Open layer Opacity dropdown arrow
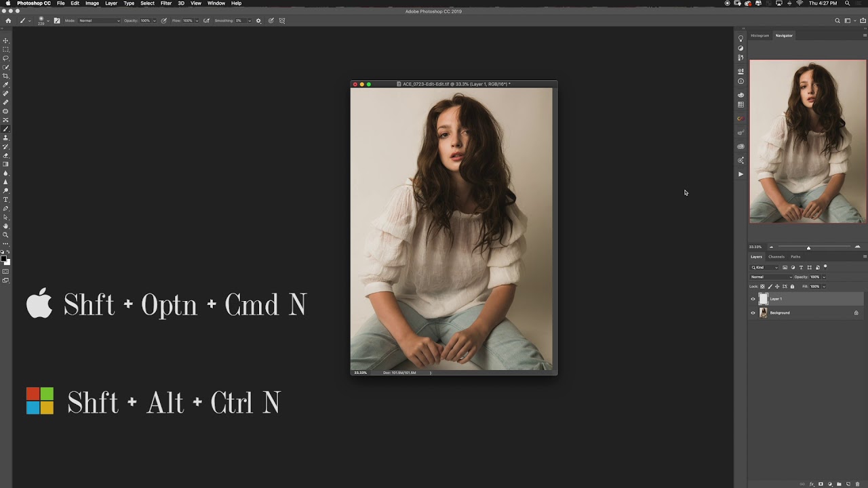This screenshot has height=488, width=868. (824, 277)
